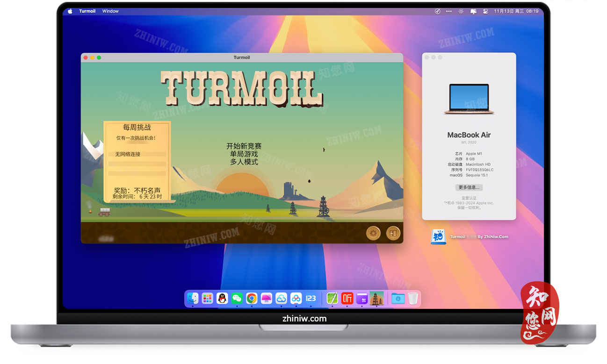Open the Window menu
This screenshot has height=364, width=607.
[110, 11]
